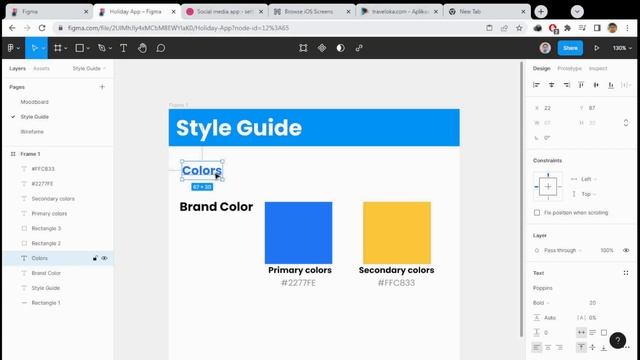Open the Moodboard page

pyautogui.click(x=34, y=102)
